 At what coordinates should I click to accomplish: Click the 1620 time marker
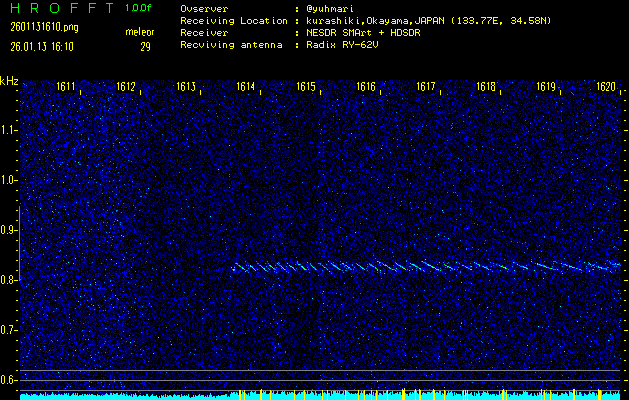605,87
